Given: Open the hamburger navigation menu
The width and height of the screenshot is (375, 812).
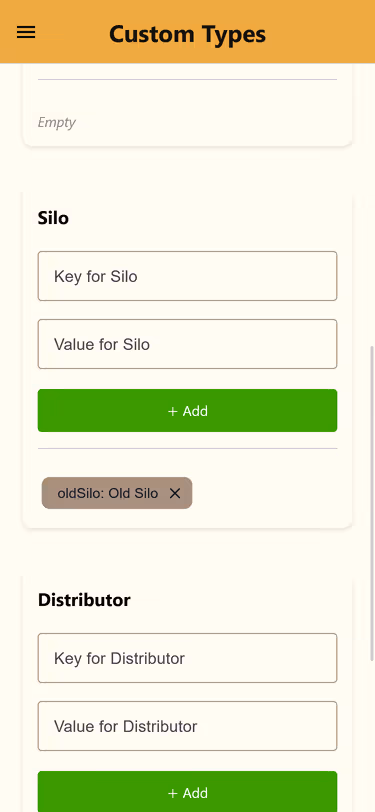Looking at the screenshot, I should [26, 32].
